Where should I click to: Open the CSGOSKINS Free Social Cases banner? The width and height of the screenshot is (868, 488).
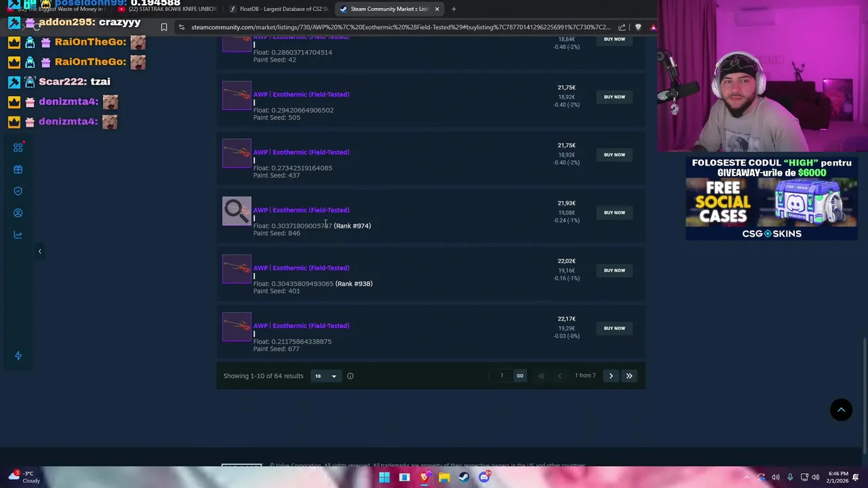point(772,198)
